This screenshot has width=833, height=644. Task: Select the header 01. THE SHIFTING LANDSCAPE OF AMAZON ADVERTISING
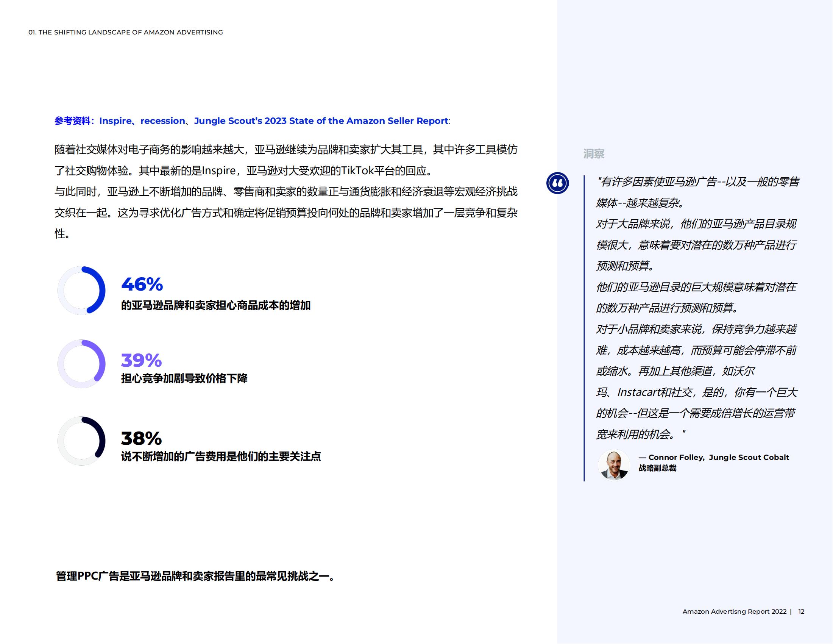pyautogui.click(x=126, y=33)
